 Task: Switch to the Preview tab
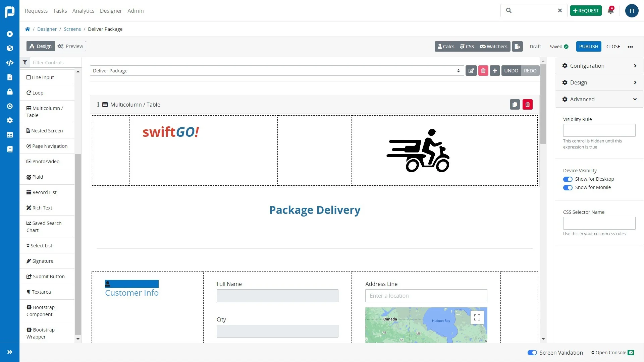(70, 46)
